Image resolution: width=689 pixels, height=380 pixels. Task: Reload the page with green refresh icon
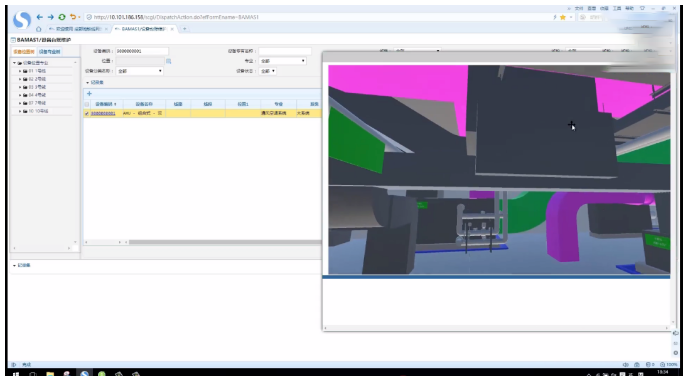click(62, 17)
